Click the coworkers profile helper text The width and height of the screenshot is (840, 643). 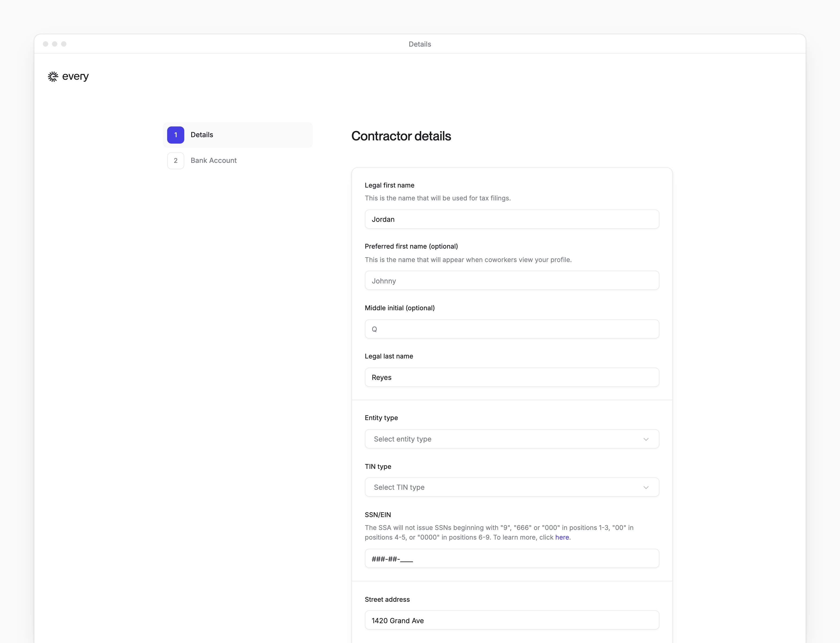point(468,260)
